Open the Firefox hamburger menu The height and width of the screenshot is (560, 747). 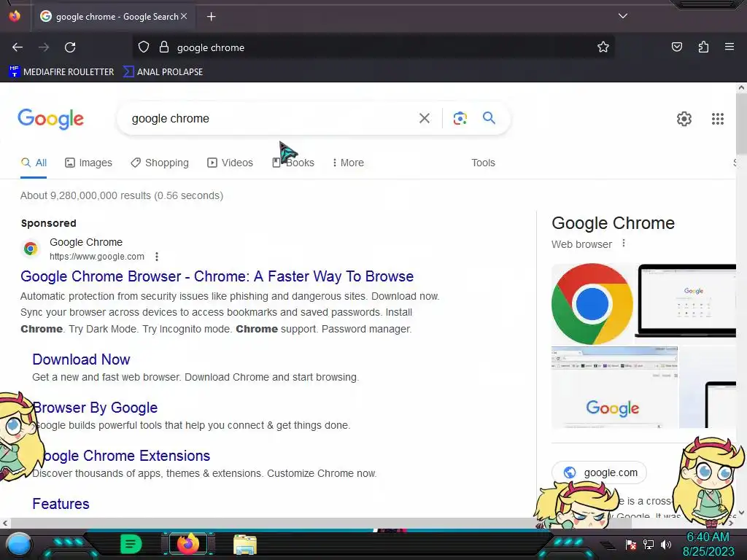(x=729, y=47)
